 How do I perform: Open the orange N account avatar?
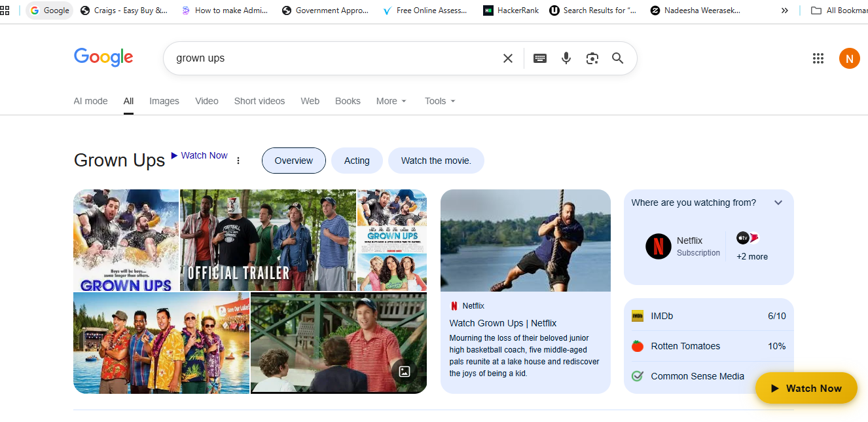pyautogui.click(x=850, y=58)
